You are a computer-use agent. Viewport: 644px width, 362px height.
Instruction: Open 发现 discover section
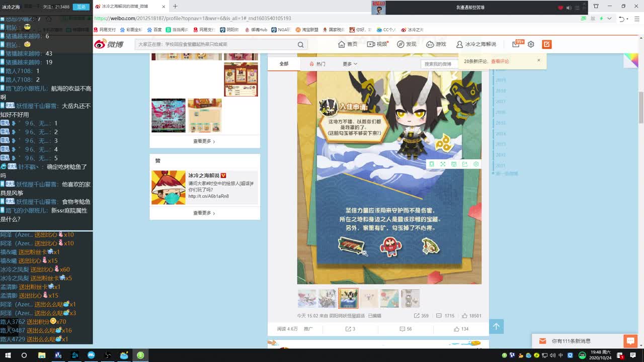point(407,44)
